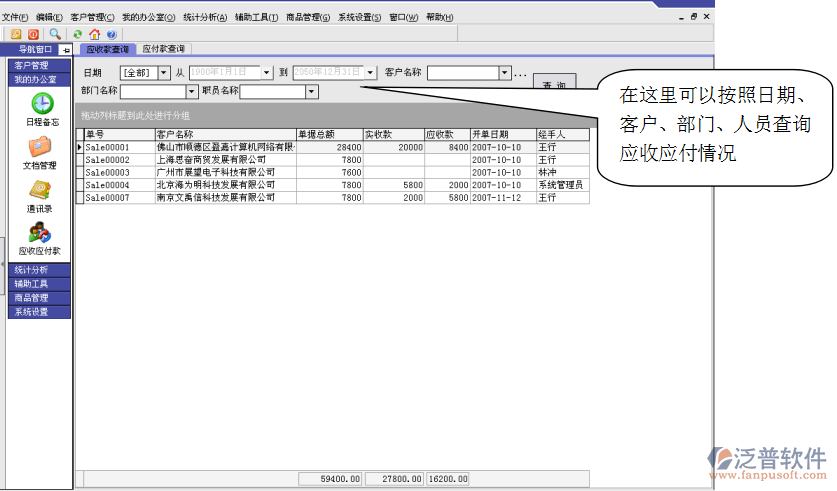Expand the 日期 [全部] dropdown arrow
The width and height of the screenshot is (837, 491).
pos(164,73)
